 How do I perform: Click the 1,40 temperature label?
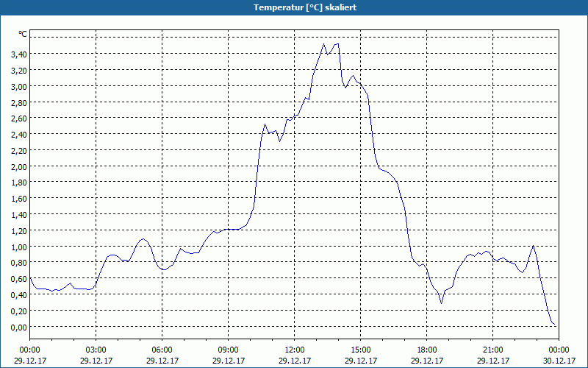(x=19, y=215)
